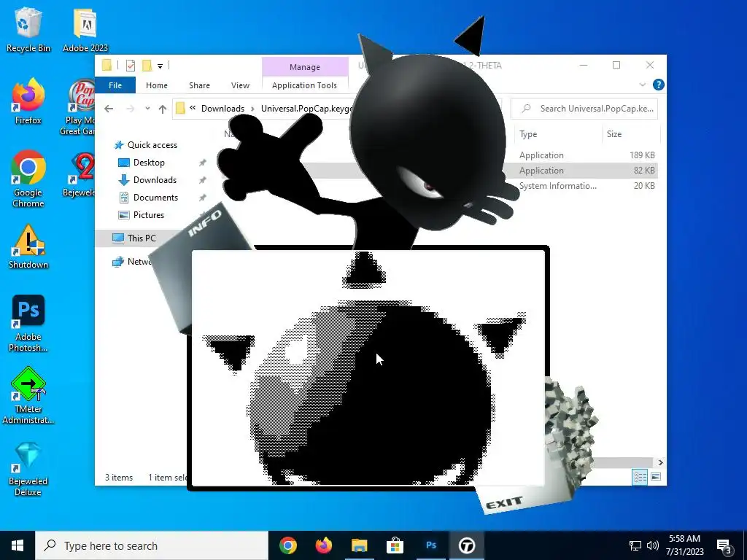Open the Home ribbon tab
This screenshot has height=560, width=747.
157,85
